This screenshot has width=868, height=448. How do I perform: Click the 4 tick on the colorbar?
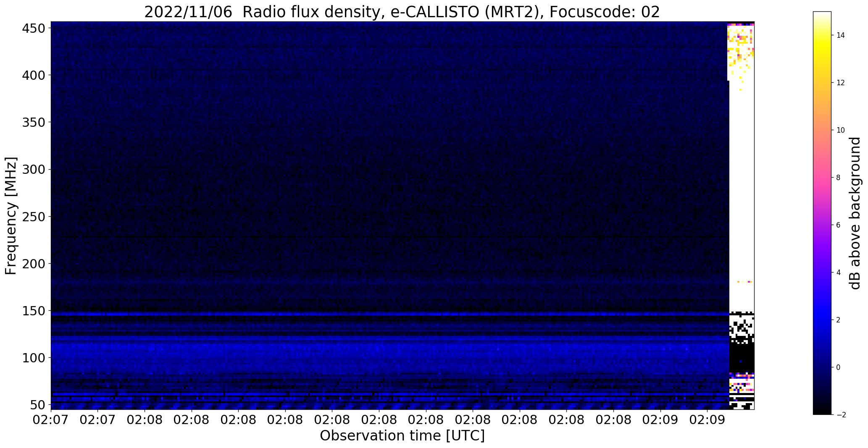point(839,272)
